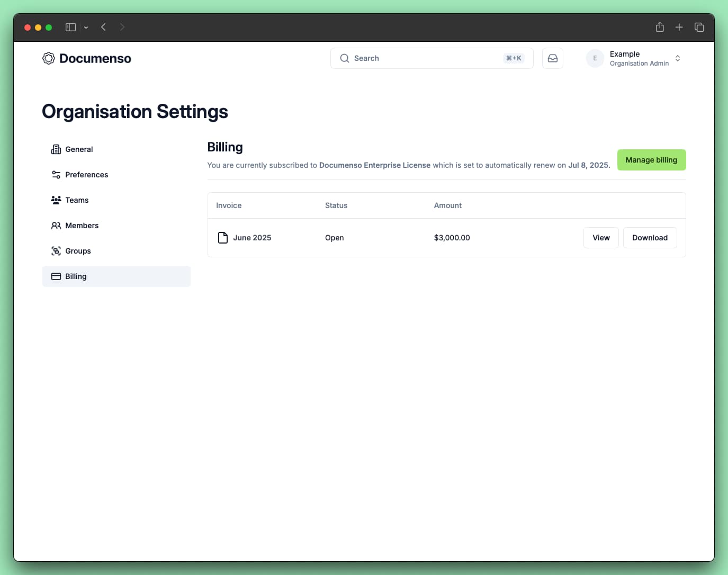The image size is (728, 575).
Task: Go back using browser back arrow
Action: pos(104,27)
